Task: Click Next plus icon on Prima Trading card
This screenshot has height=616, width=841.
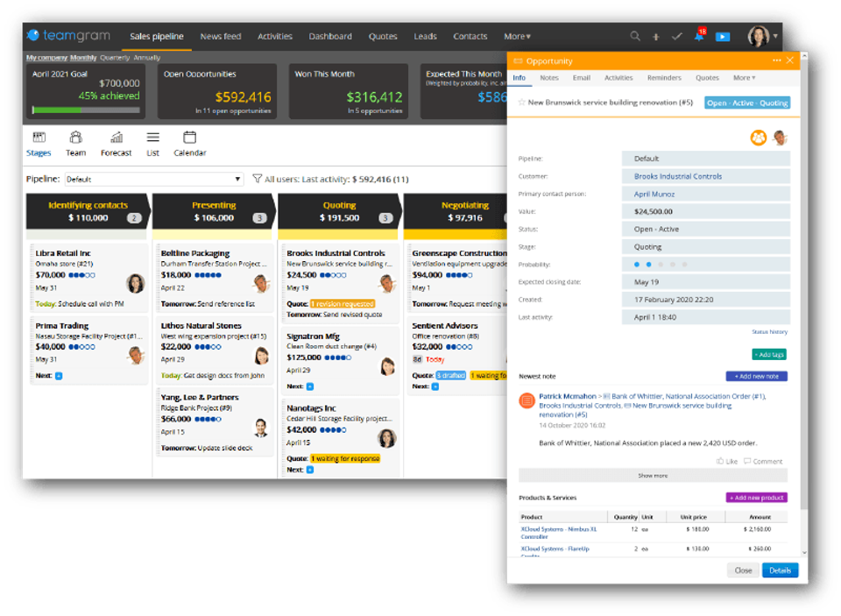Action: [59, 376]
